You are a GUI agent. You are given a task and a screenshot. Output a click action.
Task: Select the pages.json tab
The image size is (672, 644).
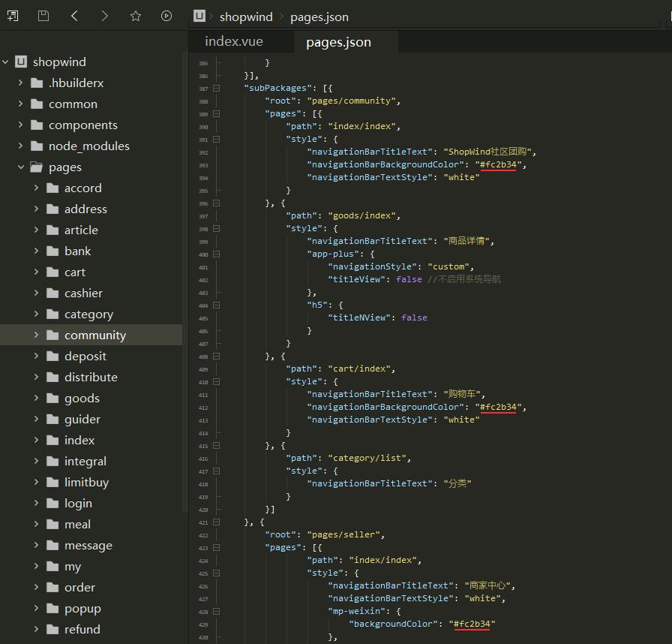(338, 42)
